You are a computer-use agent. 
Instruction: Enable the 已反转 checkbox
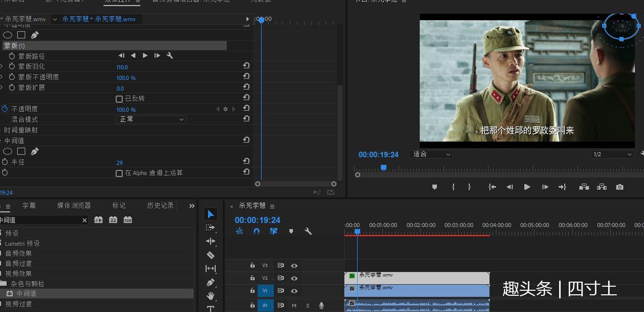click(x=119, y=99)
